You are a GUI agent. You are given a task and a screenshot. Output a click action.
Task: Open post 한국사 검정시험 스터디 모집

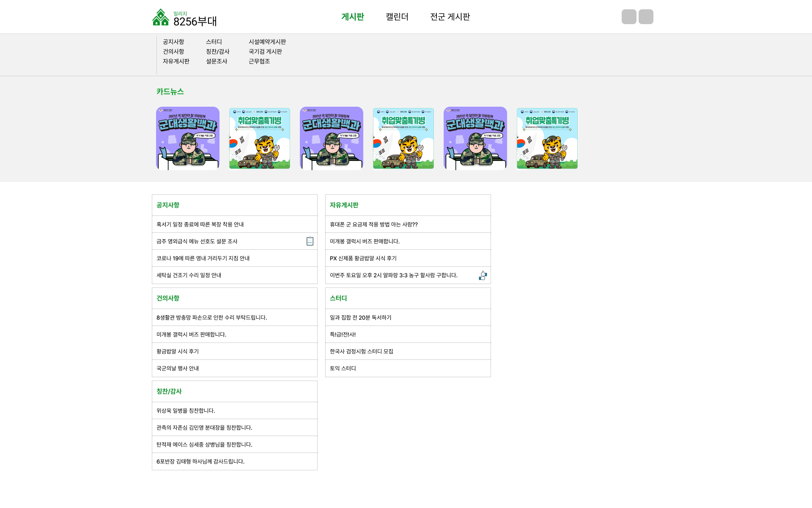point(408,351)
